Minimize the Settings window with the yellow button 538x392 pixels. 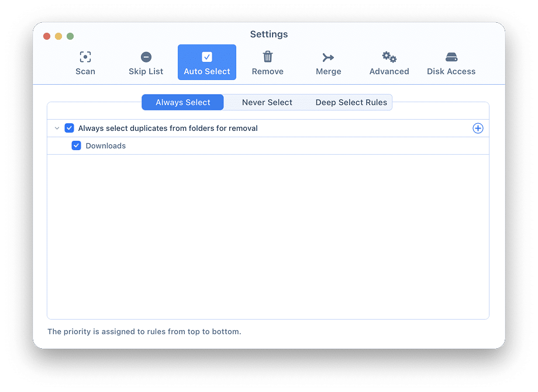coord(58,36)
